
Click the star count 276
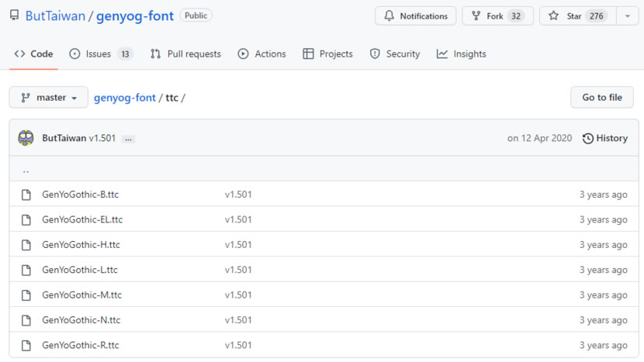tap(597, 16)
